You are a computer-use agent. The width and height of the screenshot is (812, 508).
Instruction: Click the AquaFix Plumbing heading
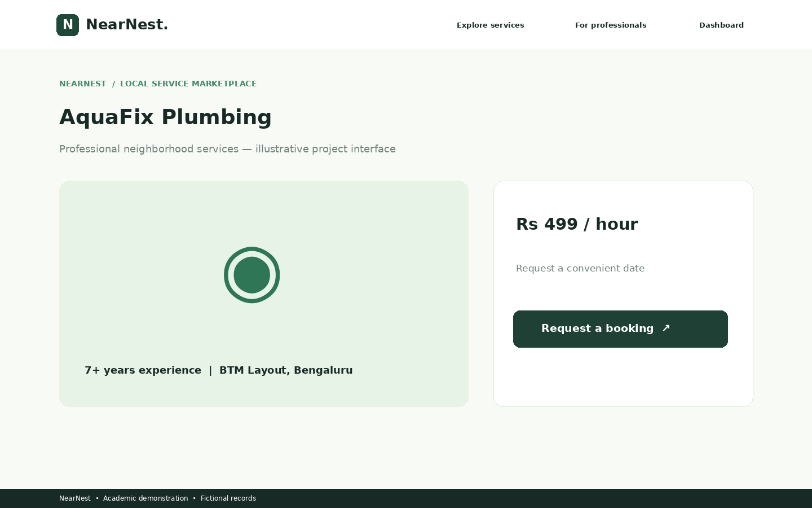coord(165,117)
